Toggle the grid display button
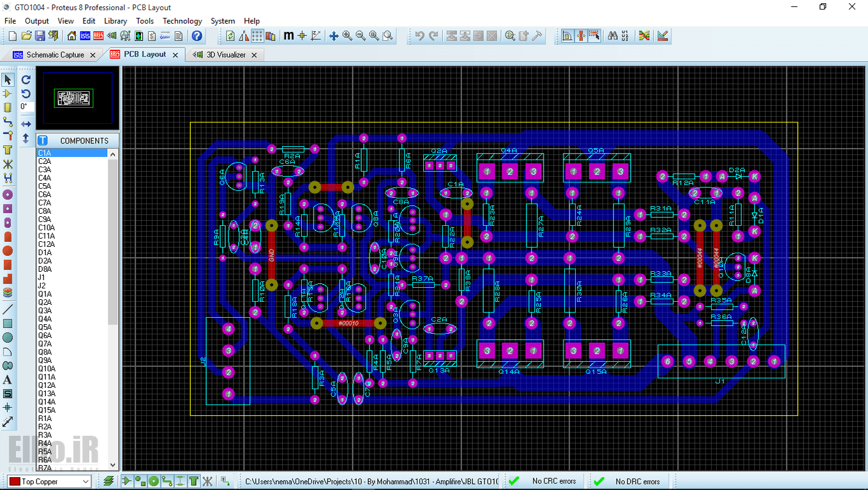 [257, 36]
